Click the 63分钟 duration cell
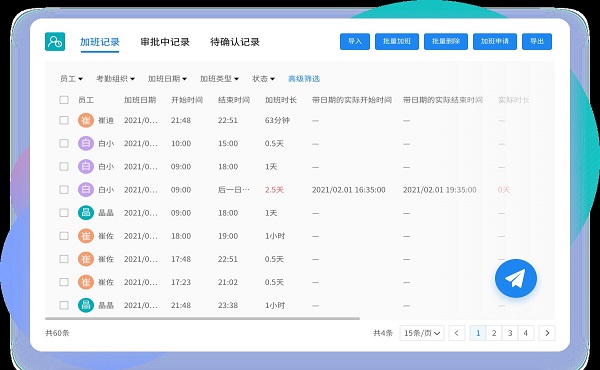 pyautogui.click(x=277, y=120)
